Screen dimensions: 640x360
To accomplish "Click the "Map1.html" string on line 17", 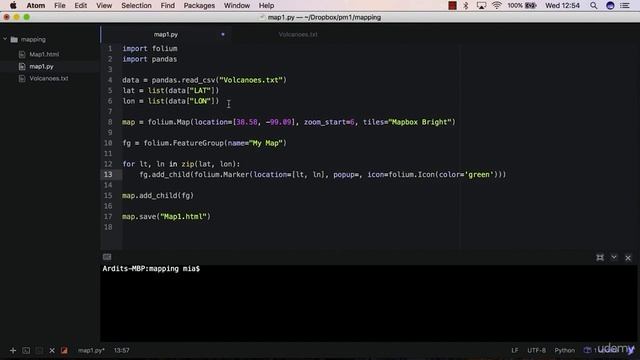I will click(183, 216).
